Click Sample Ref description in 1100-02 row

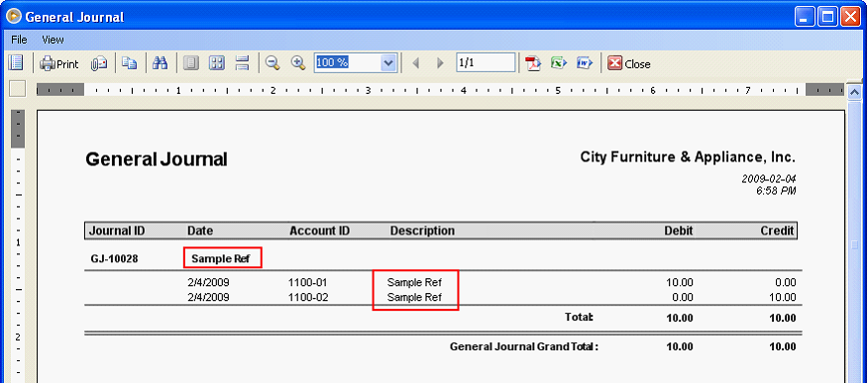click(x=414, y=297)
